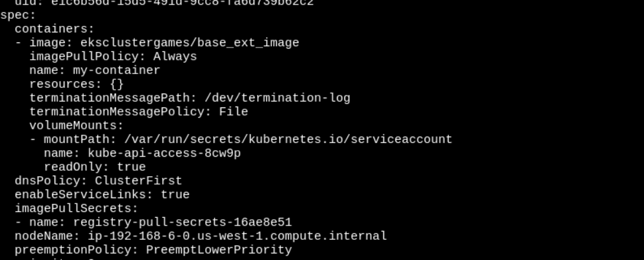Click the readOnly true value
The width and height of the screenshot is (644, 260).
[x=131, y=167]
